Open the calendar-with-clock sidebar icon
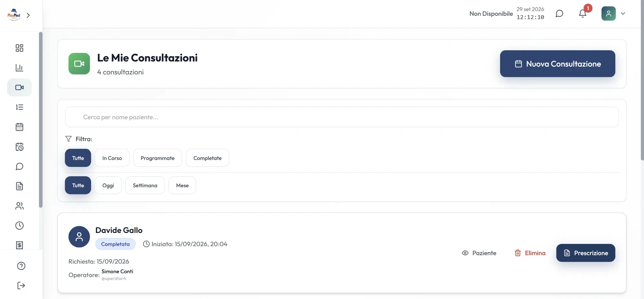644x299 pixels. click(19, 147)
